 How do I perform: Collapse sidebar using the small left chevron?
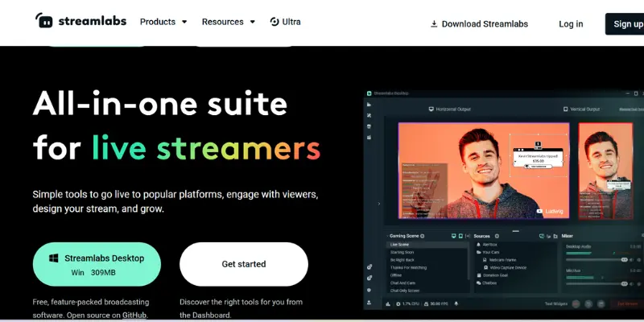pyautogui.click(x=378, y=204)
